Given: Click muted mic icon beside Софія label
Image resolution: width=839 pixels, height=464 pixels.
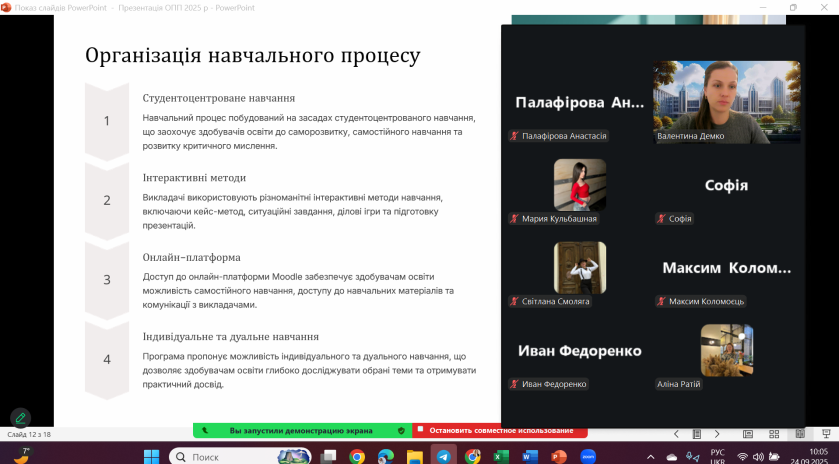Looking at the screenshot, I should 661,218.
